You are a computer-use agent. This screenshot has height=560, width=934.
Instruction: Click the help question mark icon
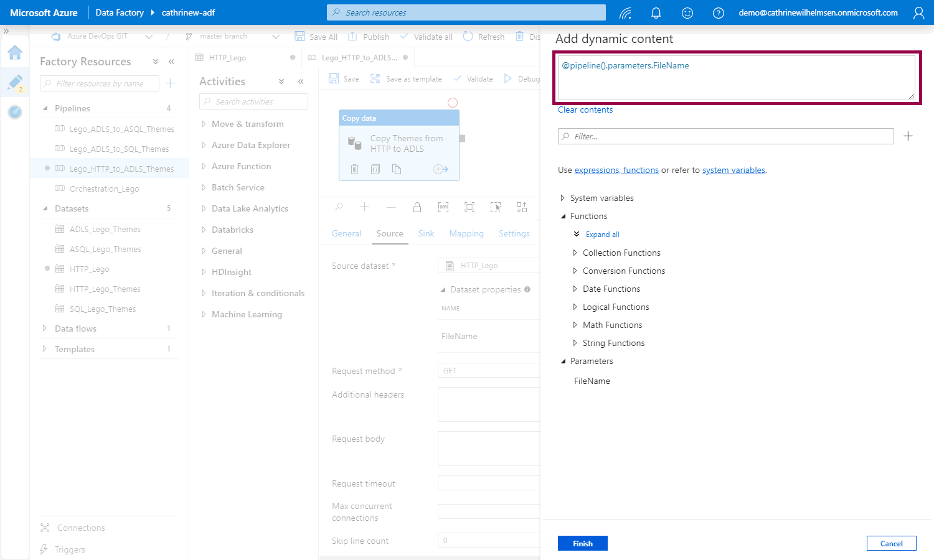719,13
